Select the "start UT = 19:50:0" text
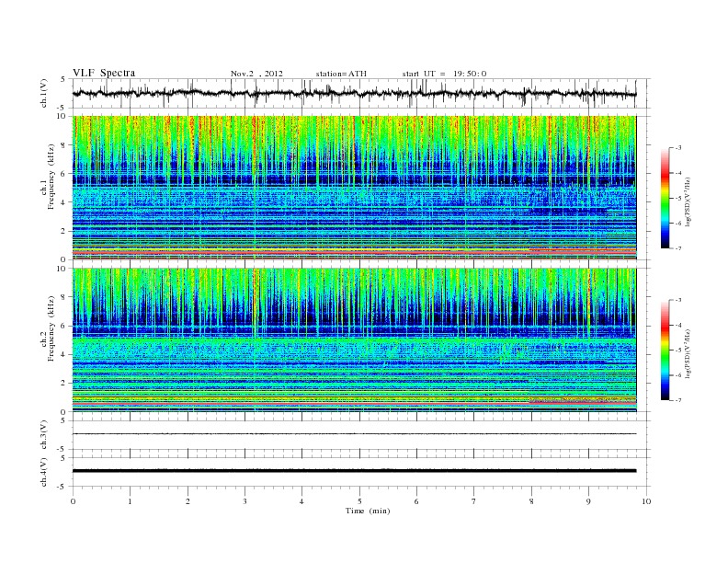 coord(444,74)
